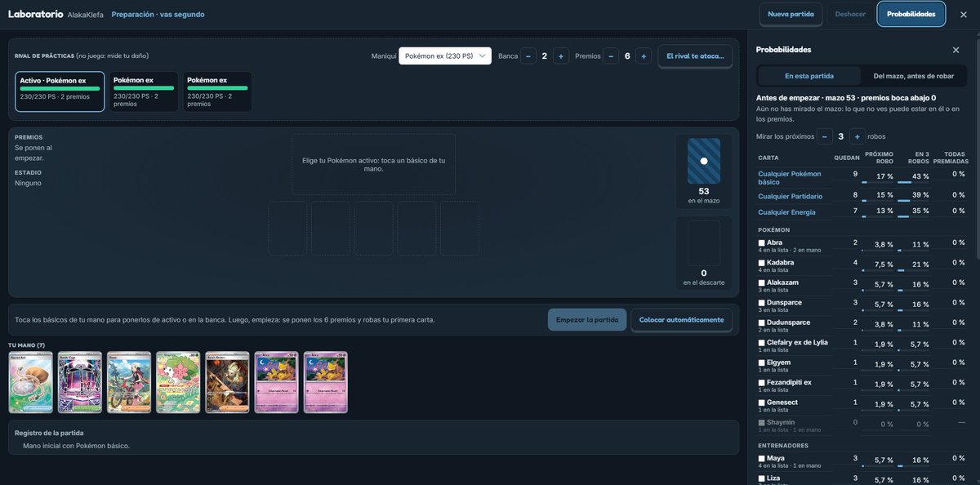Open the Maniquí Pokémon ex (230 PS) dropdown
The image size is (980, 485).
click(x=445, y=56)
